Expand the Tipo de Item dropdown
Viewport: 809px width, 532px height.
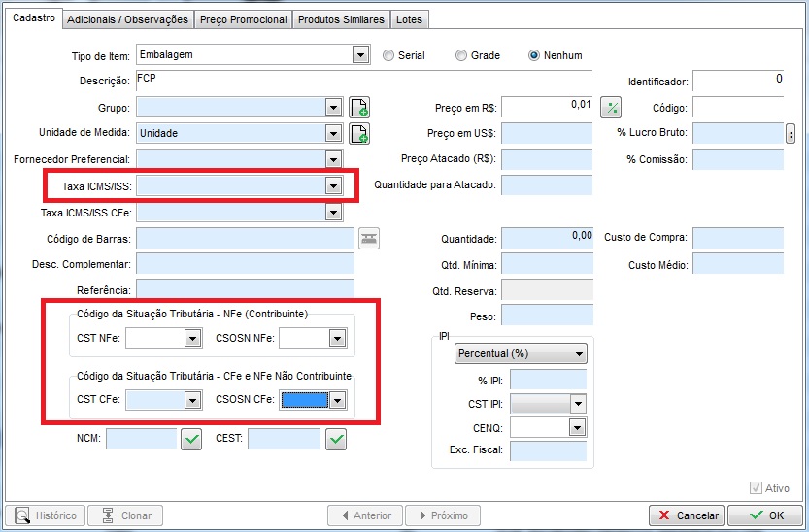(x=360, y=55)
